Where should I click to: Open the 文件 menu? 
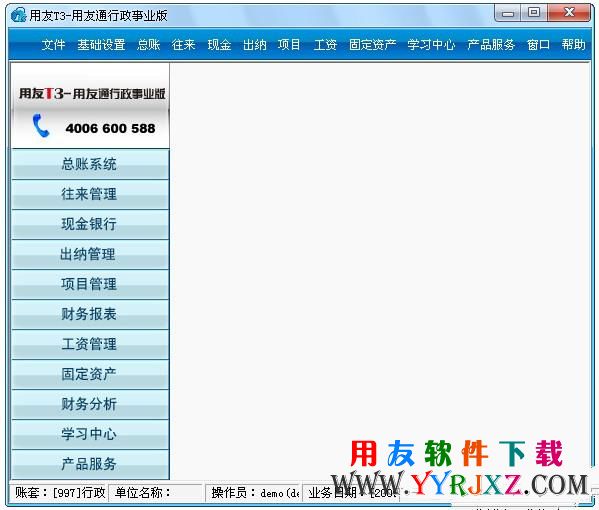(53, 45)
